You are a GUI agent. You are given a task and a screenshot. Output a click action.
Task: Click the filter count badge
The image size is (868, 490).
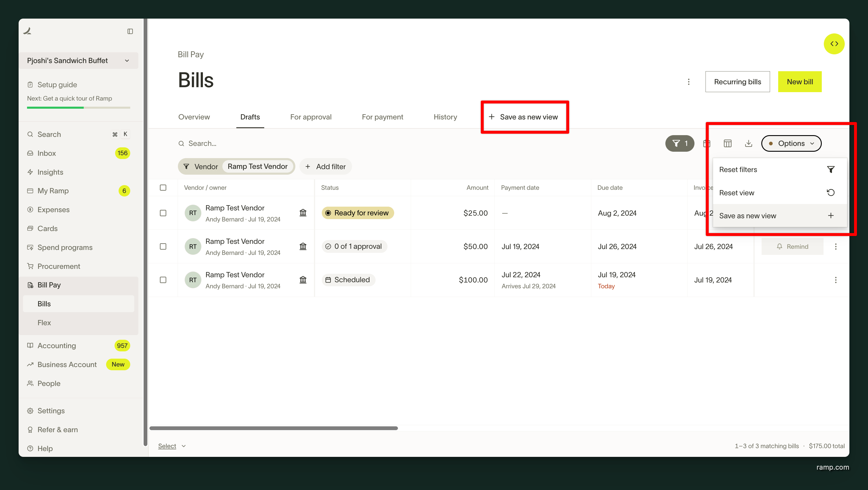tap(680, 144)
